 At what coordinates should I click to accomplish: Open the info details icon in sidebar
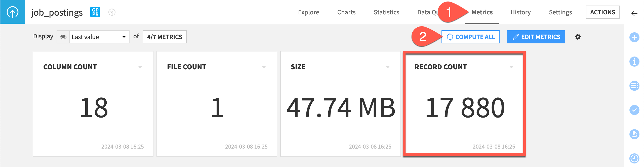pyautogui.click(x=634, y=62)
